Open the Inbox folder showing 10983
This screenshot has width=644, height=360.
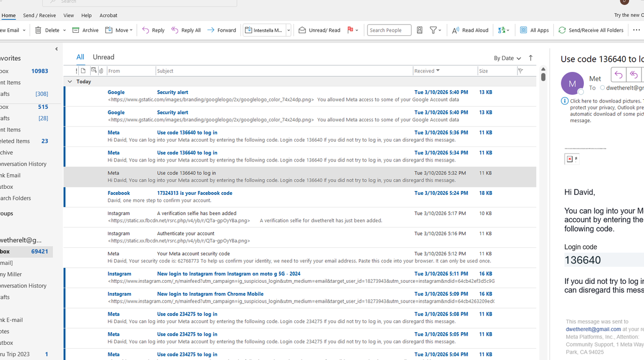(26, 71)
